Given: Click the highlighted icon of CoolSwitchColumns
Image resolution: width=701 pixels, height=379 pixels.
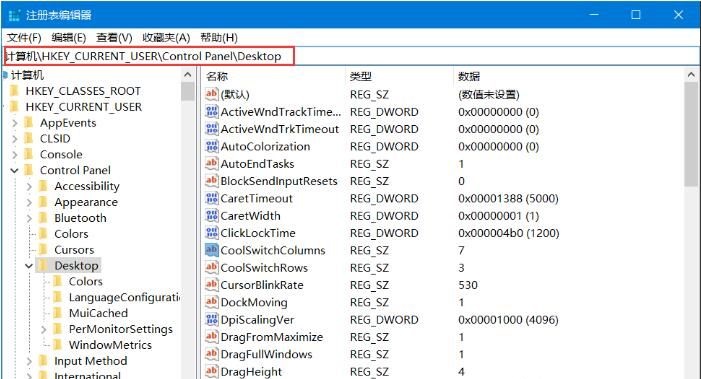Looking at the screenshot, I should click(x=211, y=250).
